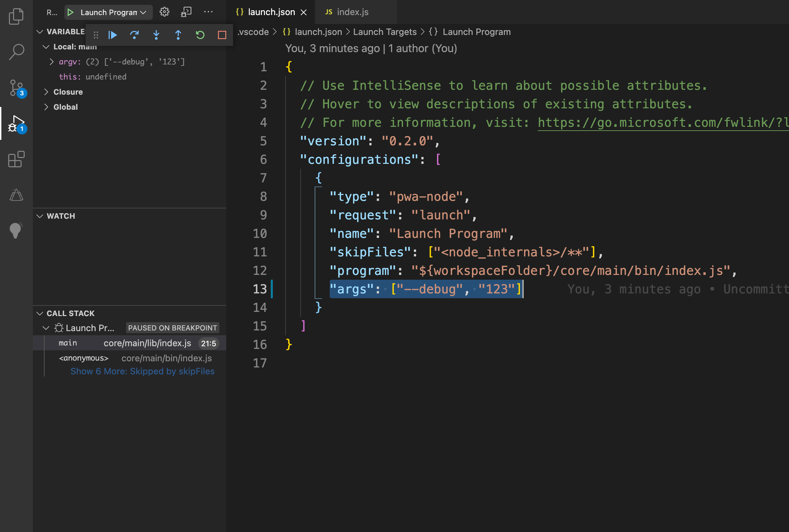Open launch.json via gear icon
Viewport: 789px width, 532px height.
coord(165,12)
